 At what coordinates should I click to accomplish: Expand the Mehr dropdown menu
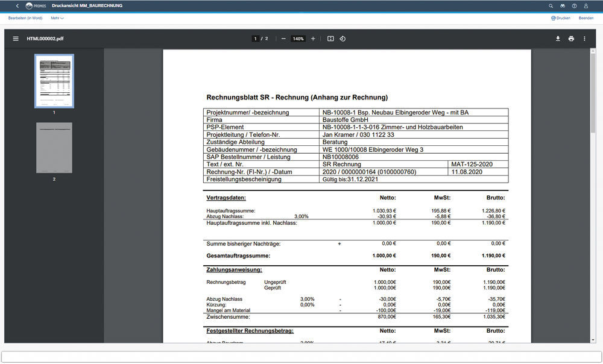coord(57,18)
